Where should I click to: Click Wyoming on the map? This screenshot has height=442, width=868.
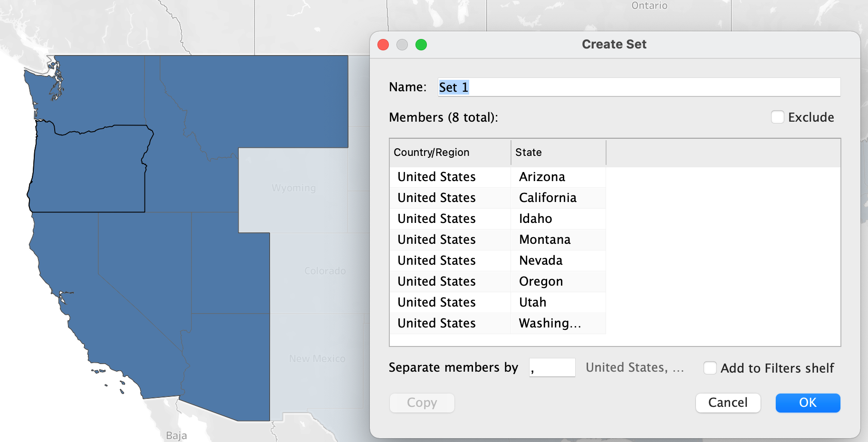coord(293,188)
